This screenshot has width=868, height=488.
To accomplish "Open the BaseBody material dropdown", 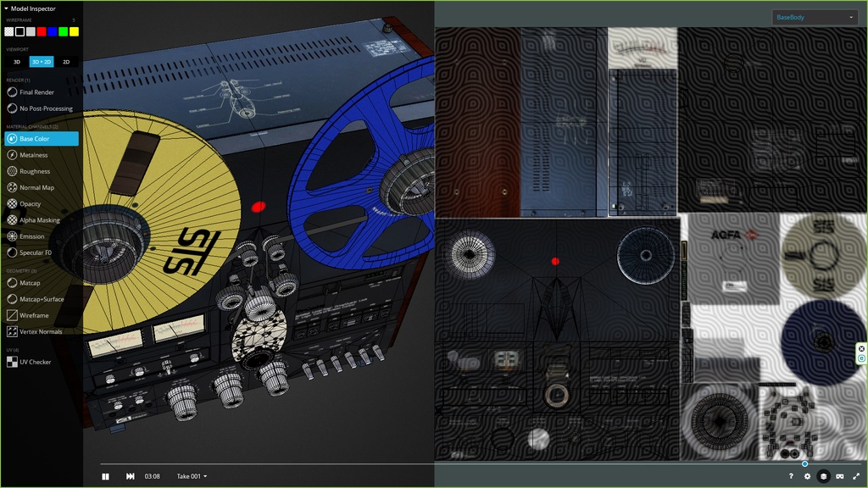I will (x=815, y=17).
